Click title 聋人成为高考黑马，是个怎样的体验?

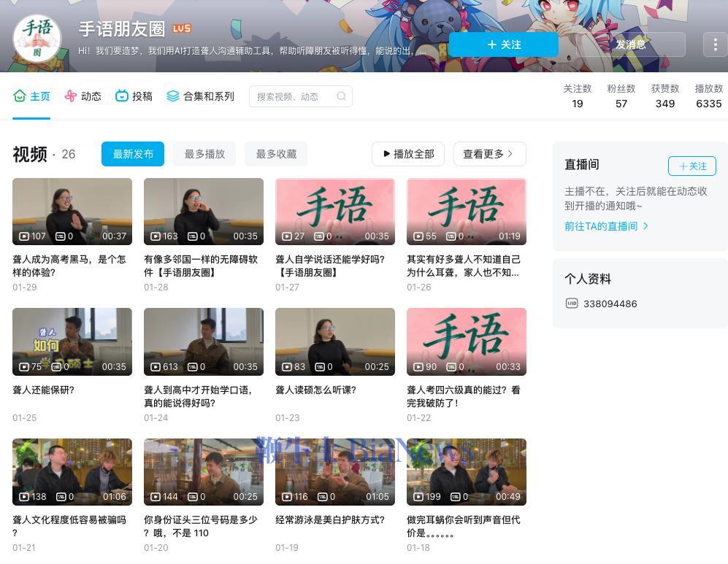[69, 266]
